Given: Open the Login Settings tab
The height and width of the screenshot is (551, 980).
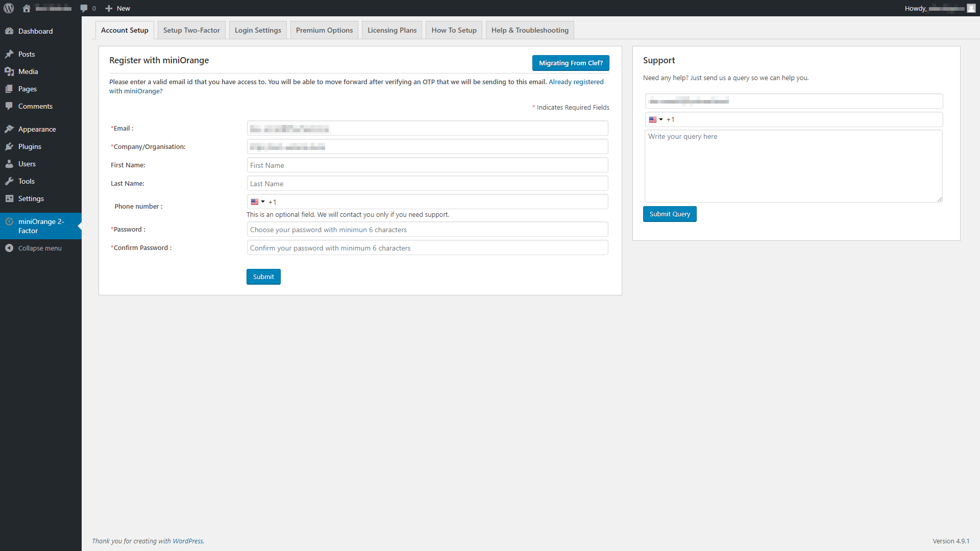Looking at the screenshot, I should pyautogui.click(x=258, y=30).
